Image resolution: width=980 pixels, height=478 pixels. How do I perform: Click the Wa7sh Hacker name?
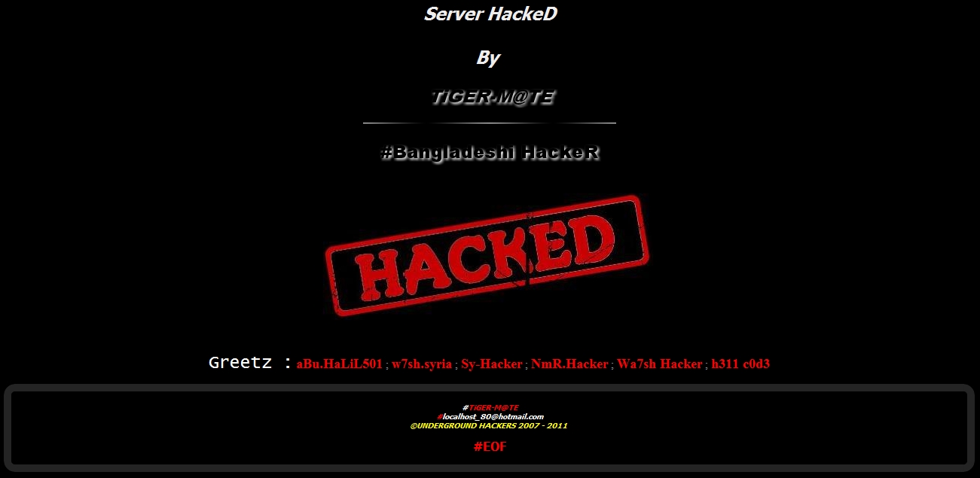[660, 364]
